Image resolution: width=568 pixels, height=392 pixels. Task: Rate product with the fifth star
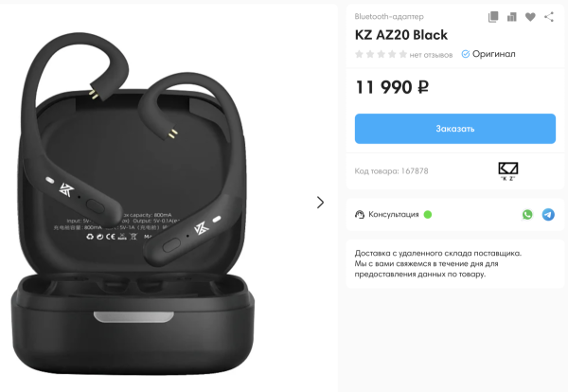pos(403,54)
